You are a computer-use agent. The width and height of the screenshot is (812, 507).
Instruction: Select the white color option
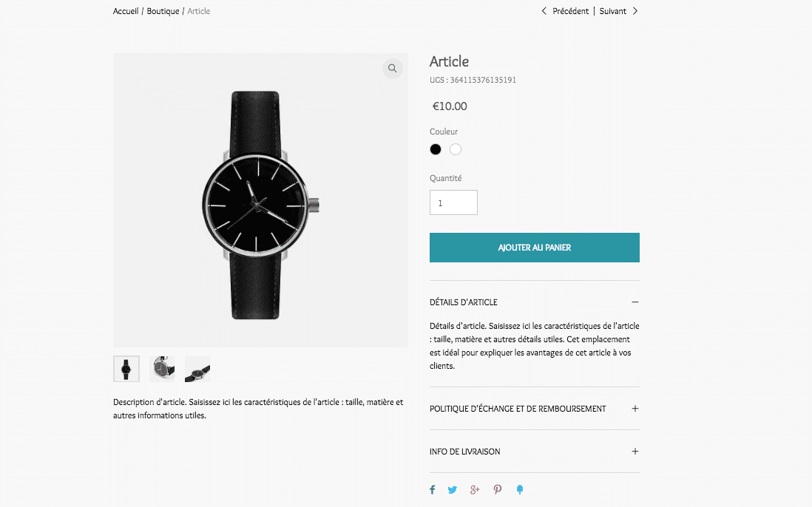(456, 149)
